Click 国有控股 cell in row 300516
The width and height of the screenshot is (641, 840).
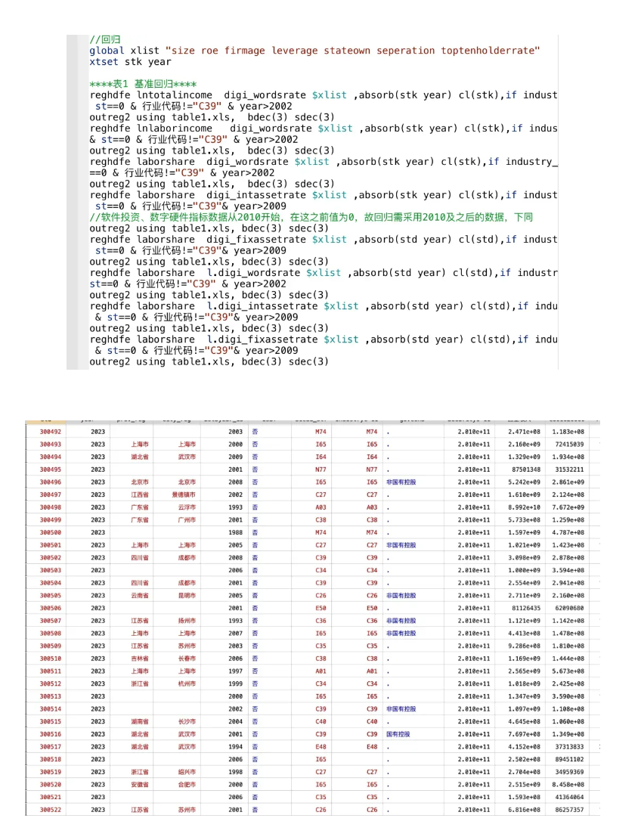[x=398, y=734]
